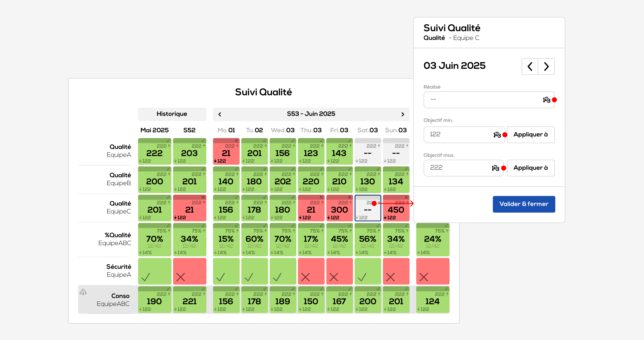Click Appliquer à next to Objectif max.
The width and height of the screenshot is (644, 340).
530,168
